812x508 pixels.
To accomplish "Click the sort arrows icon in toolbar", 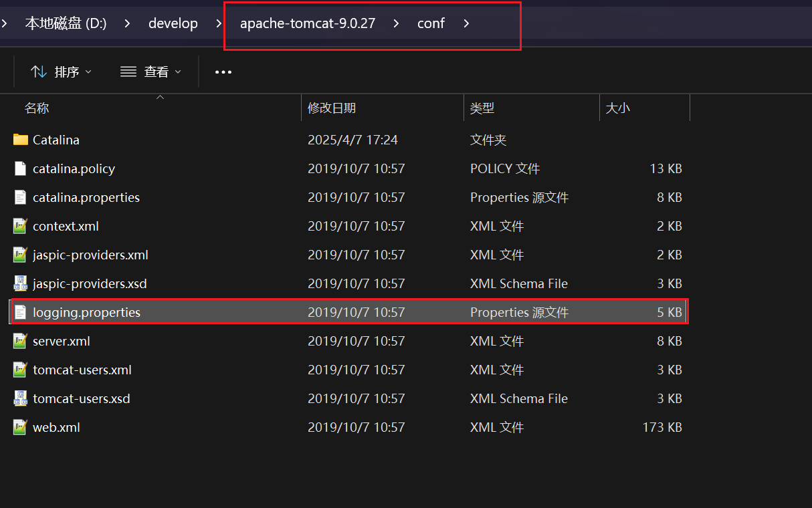I will (39, 72).
